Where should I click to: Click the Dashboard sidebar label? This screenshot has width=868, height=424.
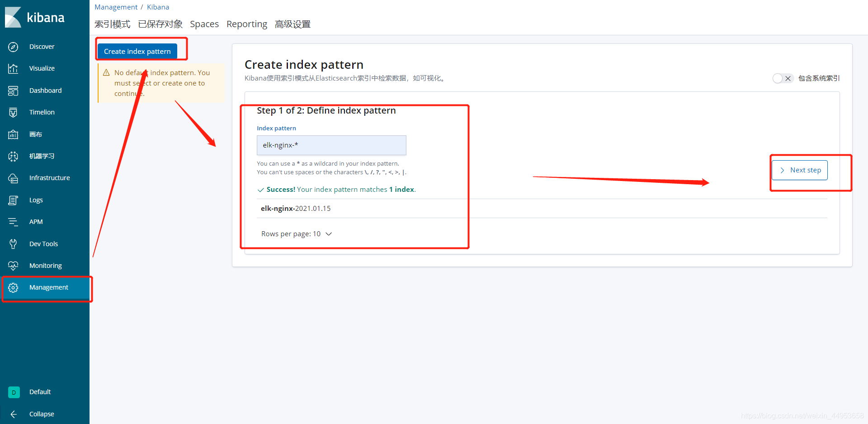click(x=46, y=91)
